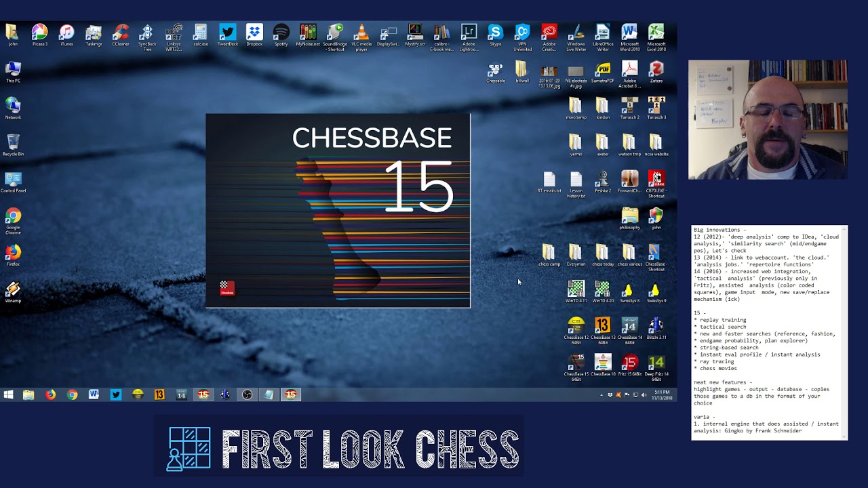This screenshot has width=868, height=488.
Task: Show hidden system tray icons
Action: [601, 394]
